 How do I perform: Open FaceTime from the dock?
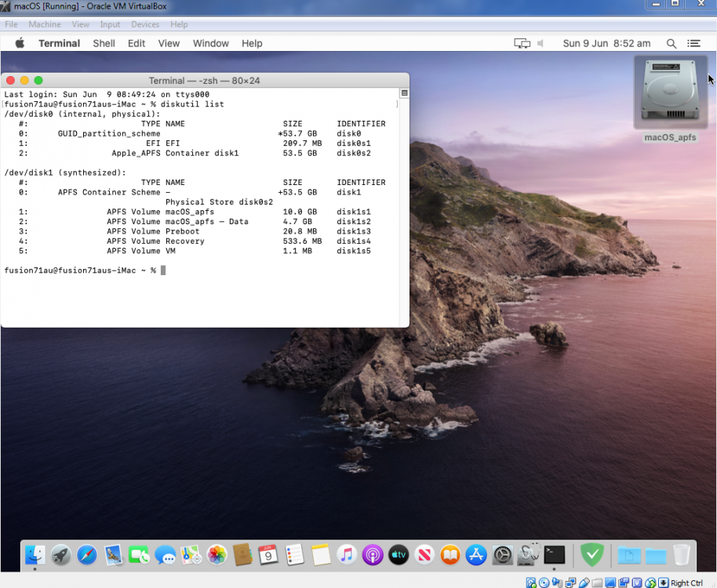point(139,555)
